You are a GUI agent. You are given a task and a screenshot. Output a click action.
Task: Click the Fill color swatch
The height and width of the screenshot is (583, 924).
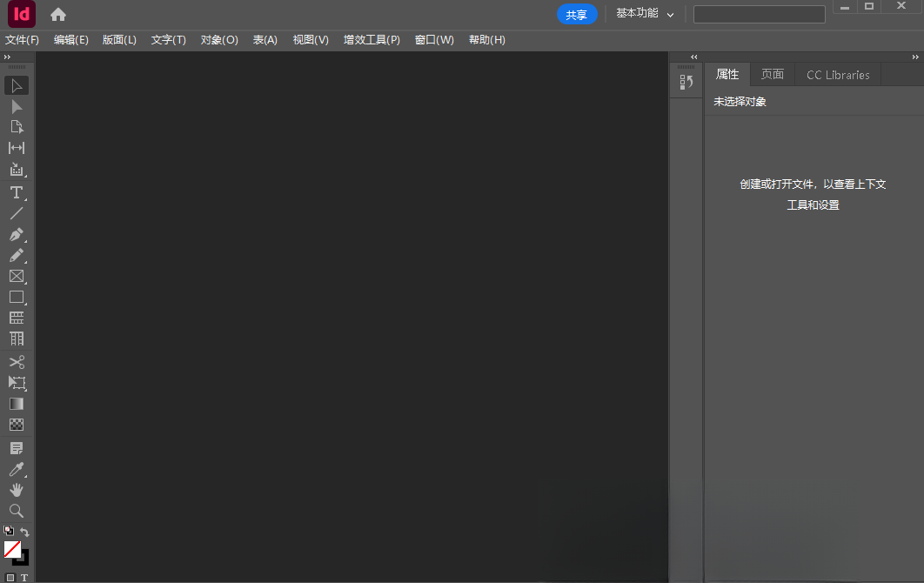coord(12,549)
